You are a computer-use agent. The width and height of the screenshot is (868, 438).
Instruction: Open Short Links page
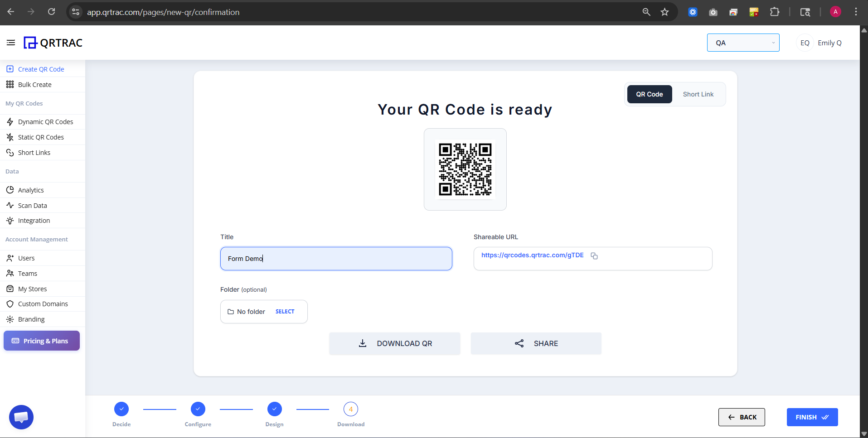pyautogui.click(x=34, y=153)
